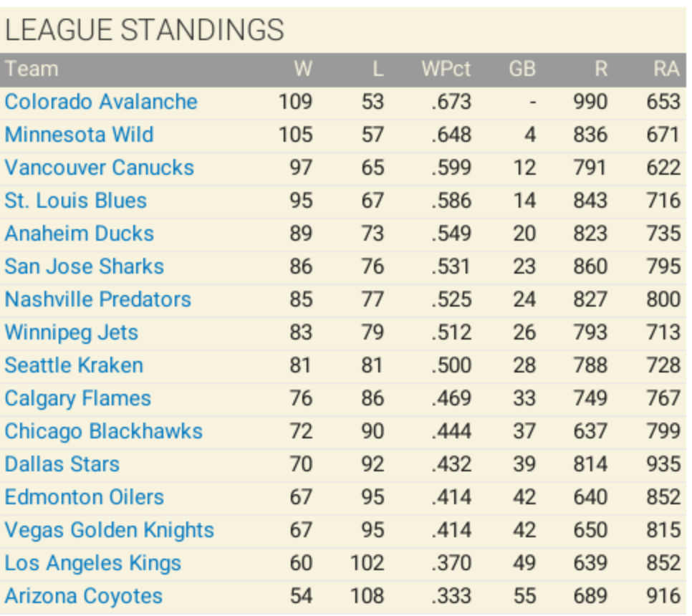Screen dimensions: 692x616
Task: Sort standings by the W column header
Action: [303, 69]
